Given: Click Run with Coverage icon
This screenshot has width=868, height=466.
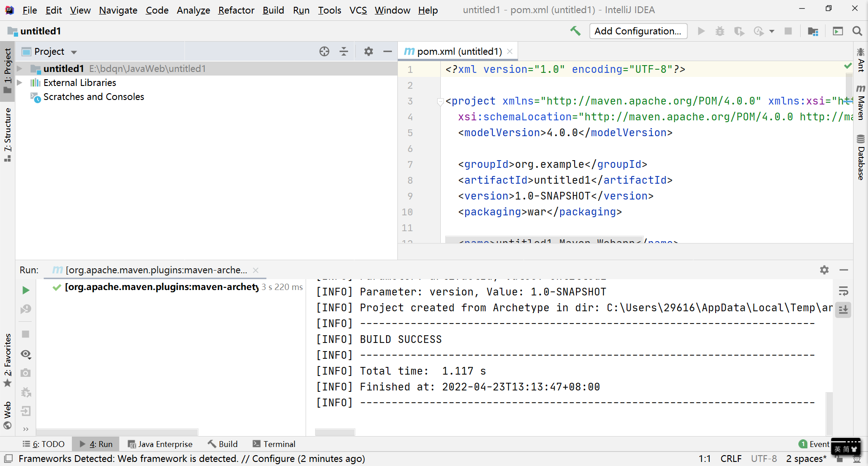Looking at the screenshot, I should (739, 31).
